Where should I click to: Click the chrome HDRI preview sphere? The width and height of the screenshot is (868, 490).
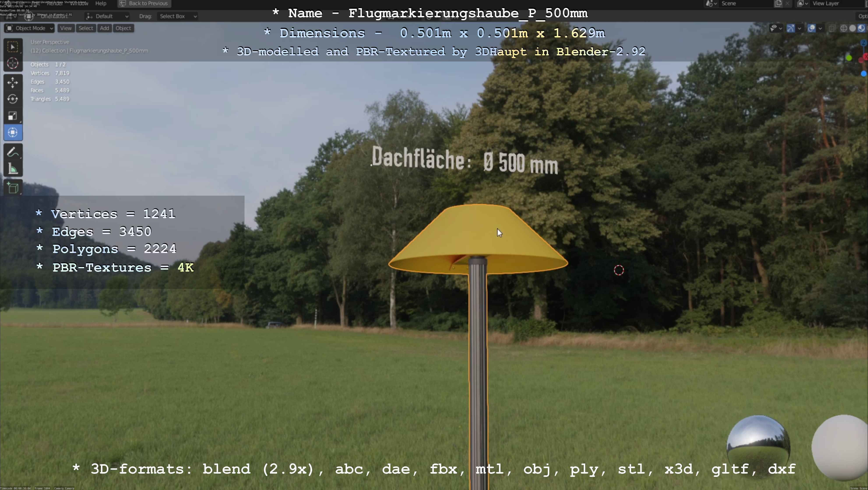(x=758, y=447)
